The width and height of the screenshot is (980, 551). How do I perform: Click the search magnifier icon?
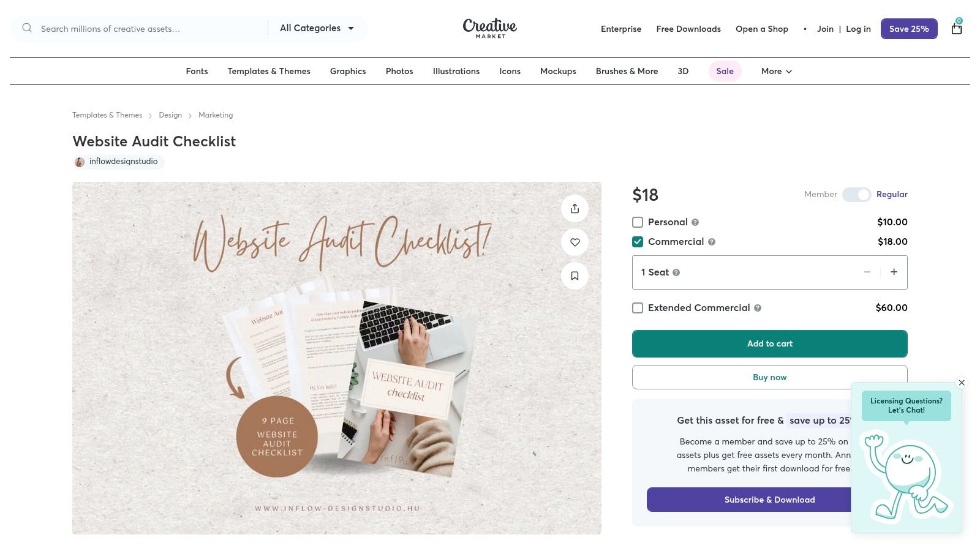pos(27,28)
